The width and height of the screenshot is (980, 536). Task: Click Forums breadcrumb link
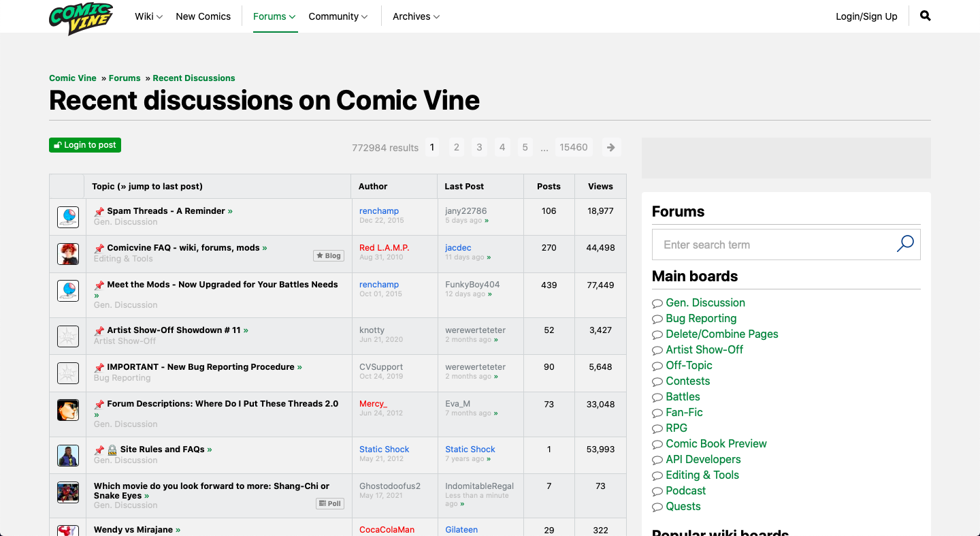125,78
